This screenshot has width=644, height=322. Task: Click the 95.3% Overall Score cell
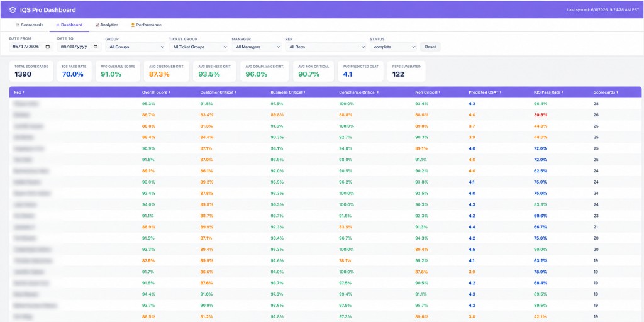pyautogui.click(x=148, y=104)
